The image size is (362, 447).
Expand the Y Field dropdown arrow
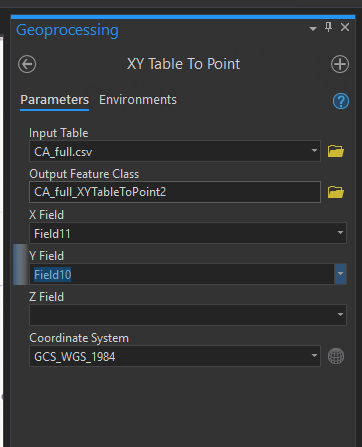[x=340, y=274]
